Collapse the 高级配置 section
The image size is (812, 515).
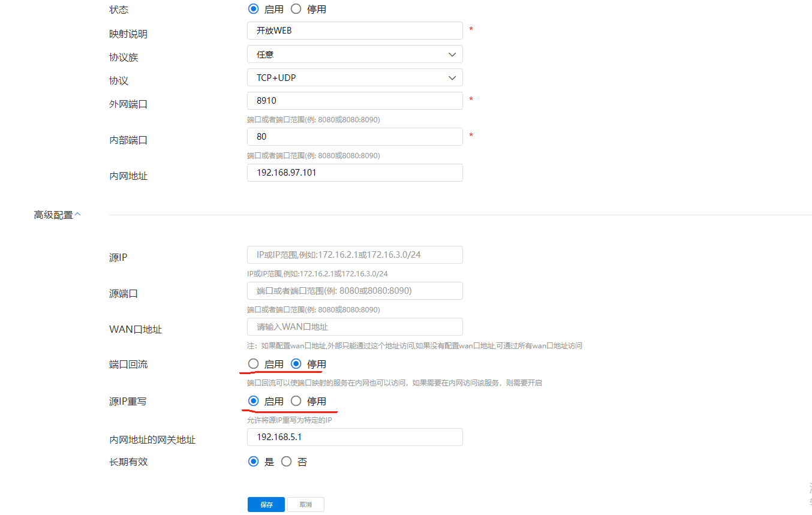click(57, 215)
